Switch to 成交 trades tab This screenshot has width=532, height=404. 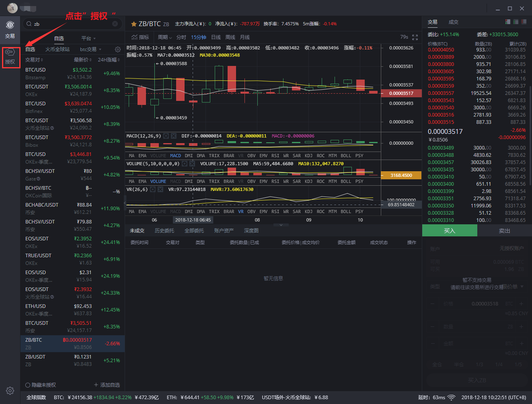pos(454,22)
